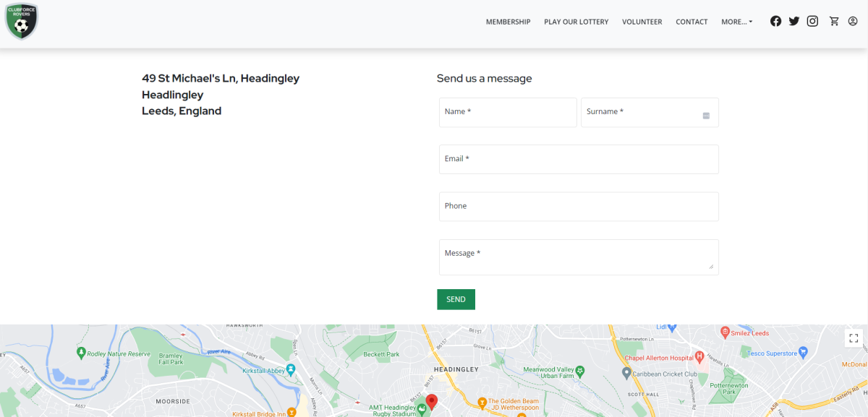Open the CONTACT menu item
This screenshot has height=417, width=868.
click(692, 22)
